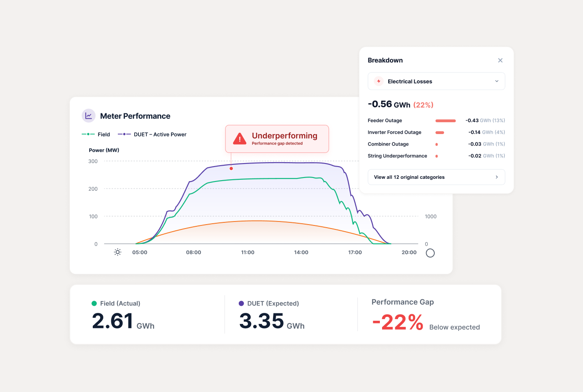
Task: Open the Electrical Losses dropdown
Action: point(436,81)
